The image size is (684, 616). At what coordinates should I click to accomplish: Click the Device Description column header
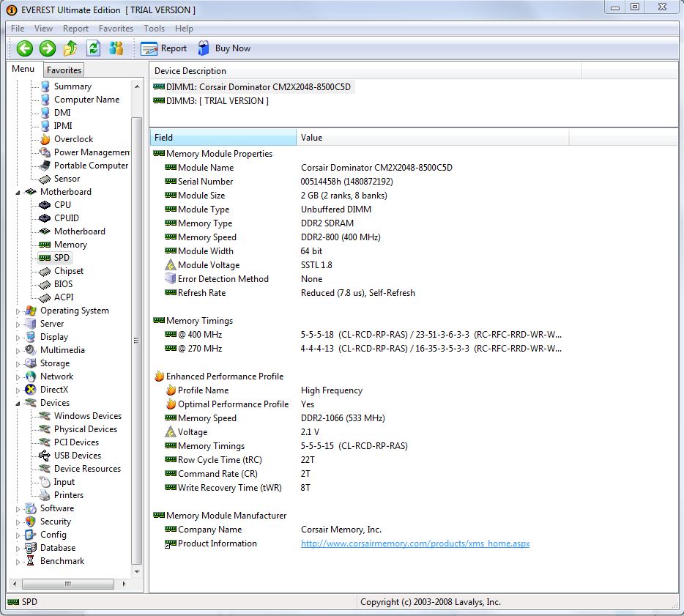365,70
